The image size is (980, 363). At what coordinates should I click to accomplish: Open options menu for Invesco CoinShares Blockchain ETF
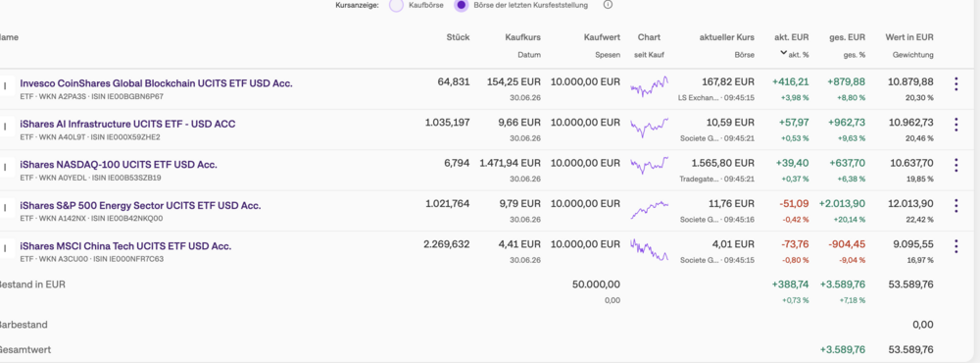pos(955,83)
